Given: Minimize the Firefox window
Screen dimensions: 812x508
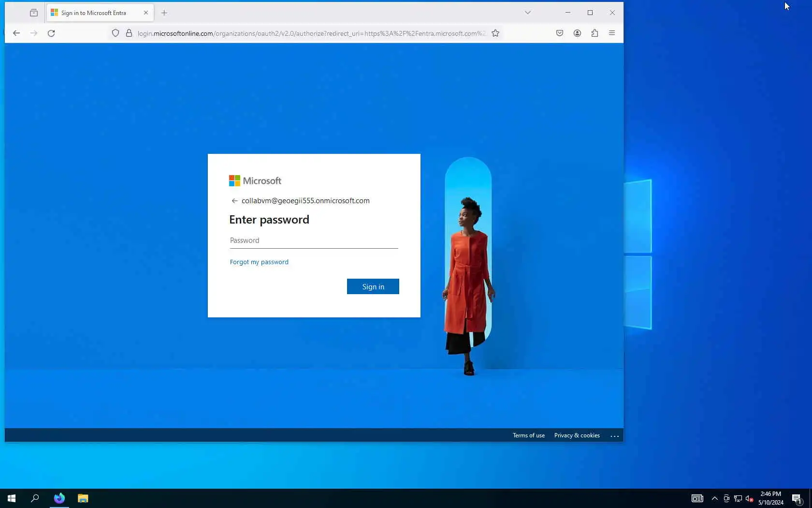Looking at the screenshot, I should pos(568,13).
